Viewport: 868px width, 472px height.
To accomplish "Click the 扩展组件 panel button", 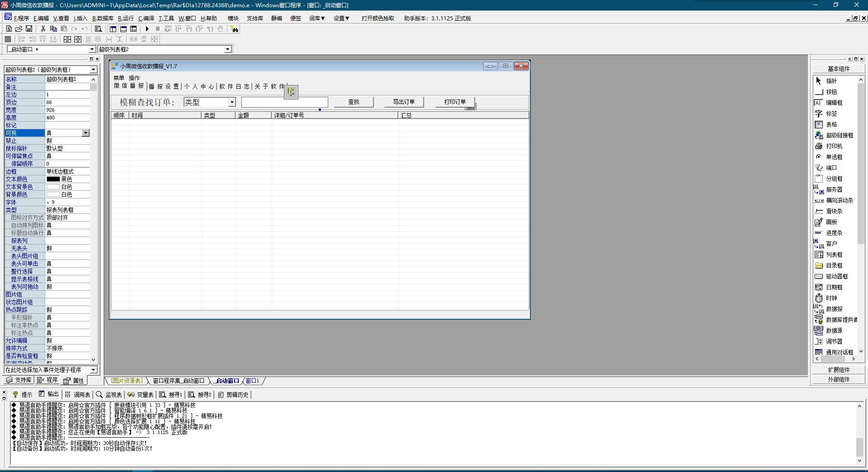I will (839, 370).
